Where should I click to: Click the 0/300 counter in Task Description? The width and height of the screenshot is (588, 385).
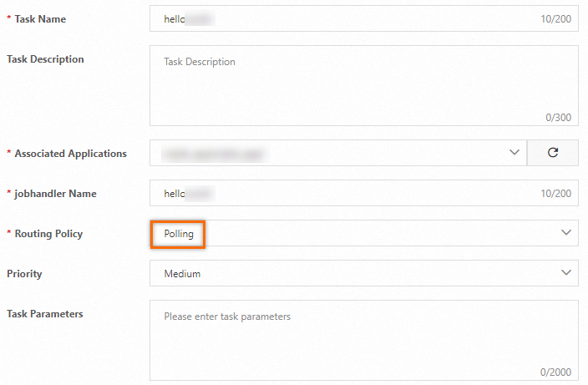pyautogui.click(x=559, y=117)
